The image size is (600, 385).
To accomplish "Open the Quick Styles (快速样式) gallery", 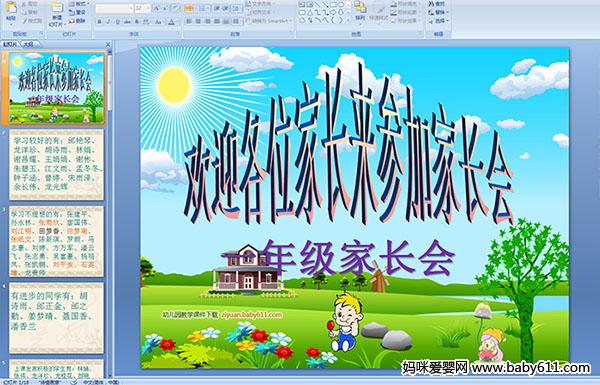I will point(379,12).
